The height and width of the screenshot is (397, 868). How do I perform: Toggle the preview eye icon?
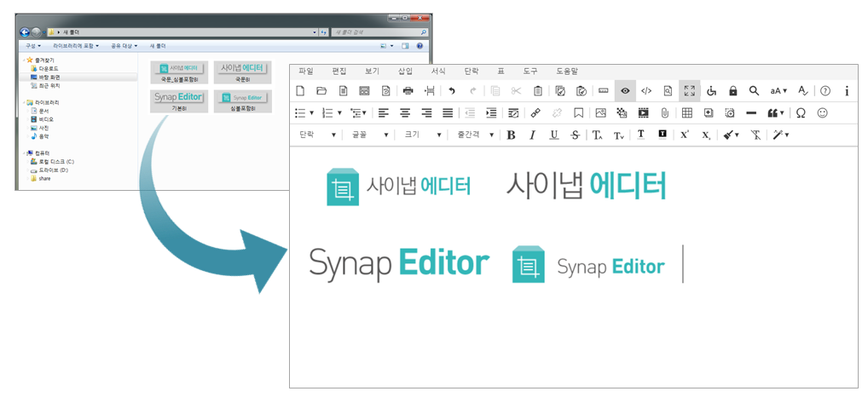coord(625,90)
